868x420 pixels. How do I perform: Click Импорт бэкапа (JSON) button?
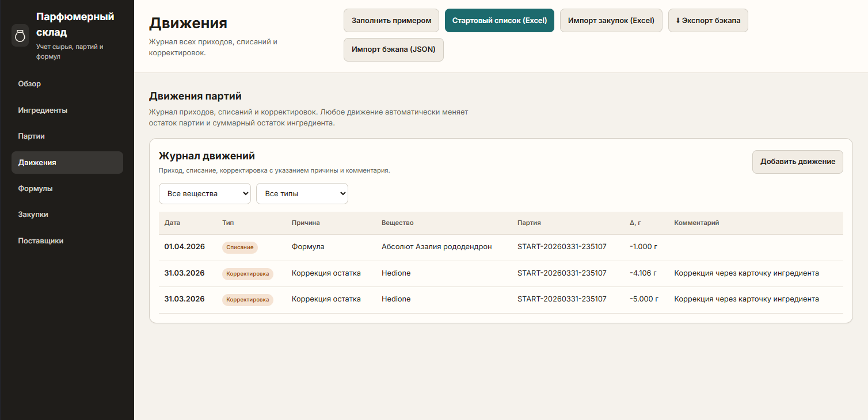(x=393, y=49)
